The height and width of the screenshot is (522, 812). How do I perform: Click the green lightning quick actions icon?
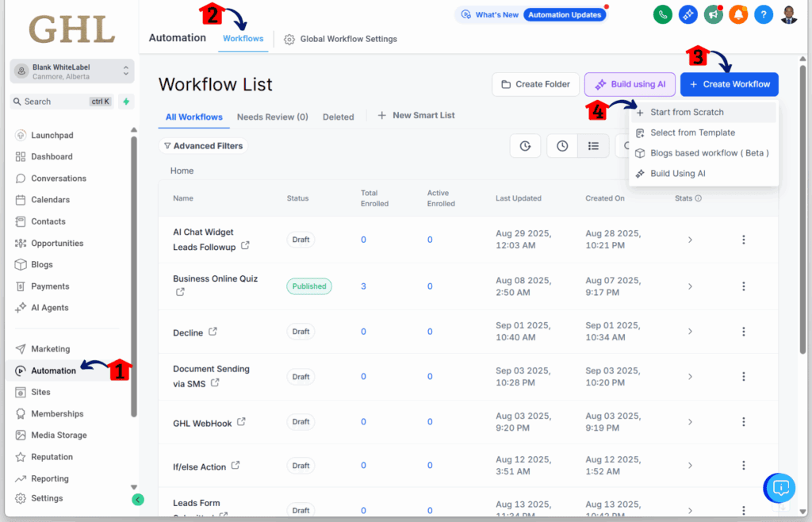(x=126, y=102)
